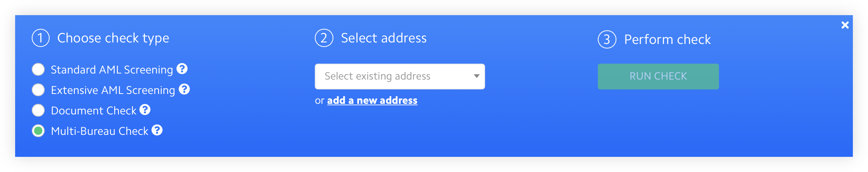Click the step 1 circled number icon
868x172 pixels.
(40, 38)
